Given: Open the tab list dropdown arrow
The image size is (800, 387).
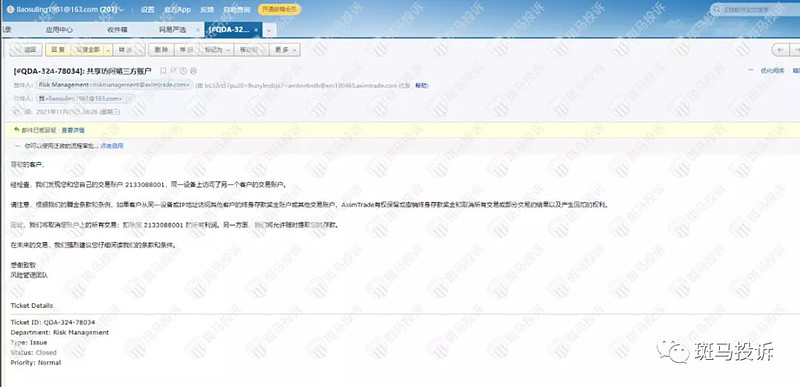Looking at the screenshot, I should [269, 31].
